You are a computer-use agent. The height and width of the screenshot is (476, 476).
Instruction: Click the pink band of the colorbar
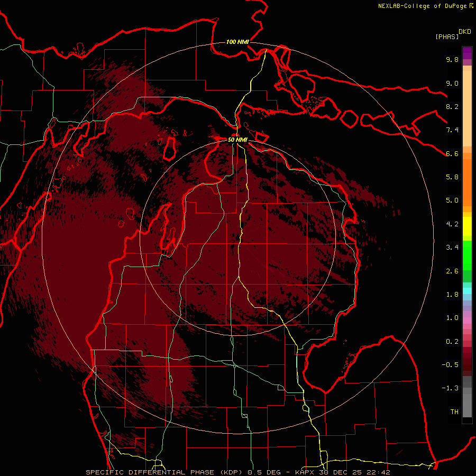[x=467, y=321]
